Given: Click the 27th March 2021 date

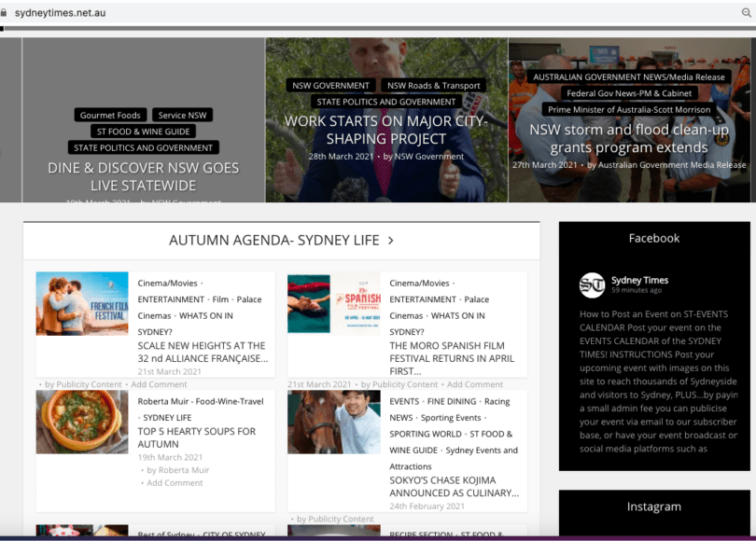Looking at the screenshot, I should (544, 165).
